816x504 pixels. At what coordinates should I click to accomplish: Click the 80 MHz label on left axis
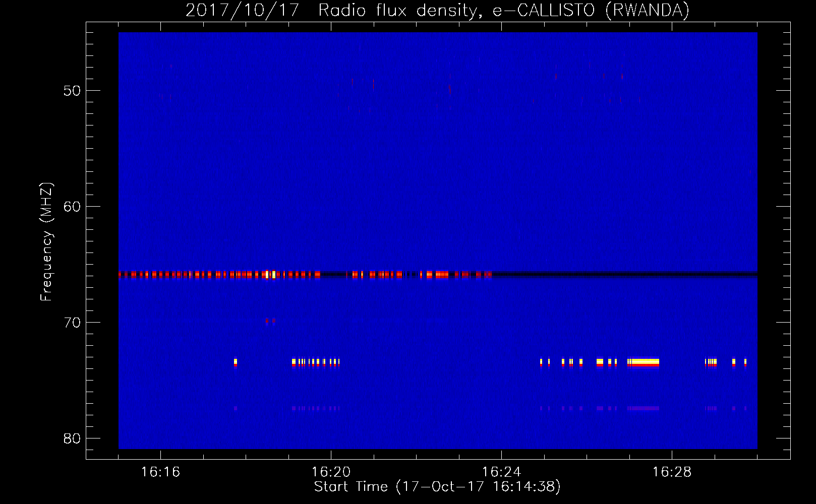point(72,438)
